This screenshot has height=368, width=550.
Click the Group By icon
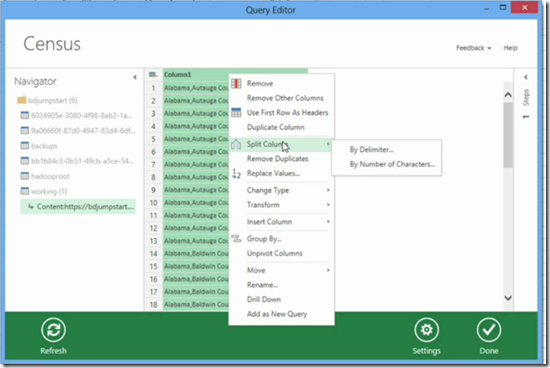click(x=236, y=239)
